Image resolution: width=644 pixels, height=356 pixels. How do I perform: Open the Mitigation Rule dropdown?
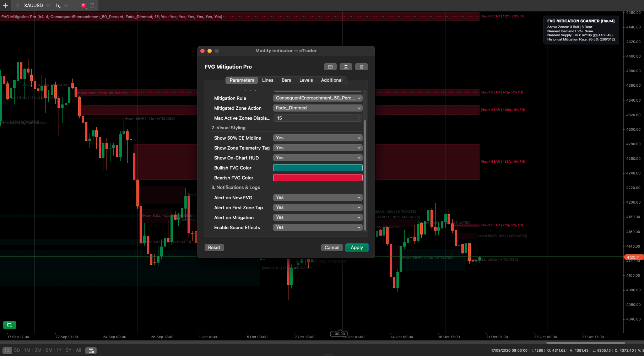click(x=318, y=98)
